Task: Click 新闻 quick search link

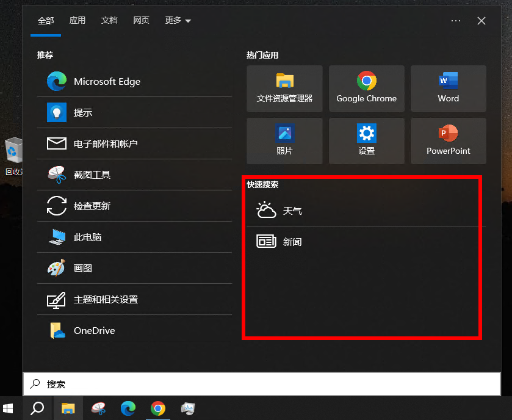Action: coord(292,242)
